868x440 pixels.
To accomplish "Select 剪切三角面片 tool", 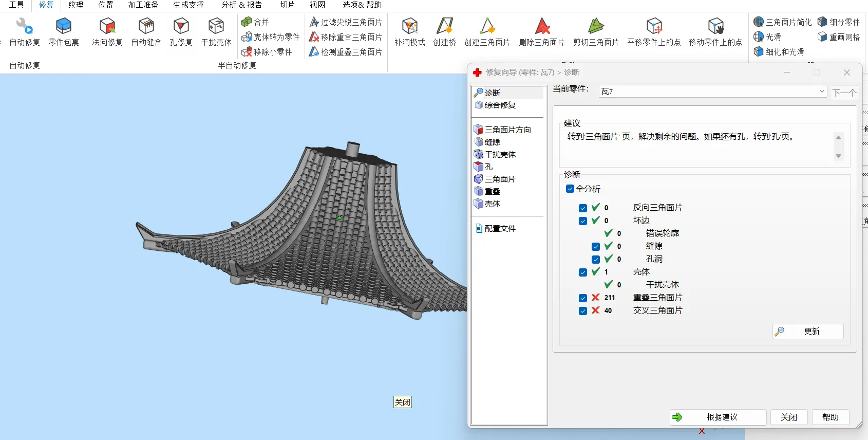I will click(x=596, y=32).
